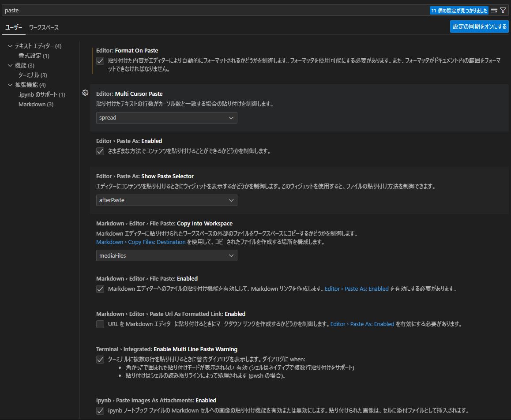511x420 pixels.
Task: Select ターミナル in the settings tree
Action: coord(33,75)
